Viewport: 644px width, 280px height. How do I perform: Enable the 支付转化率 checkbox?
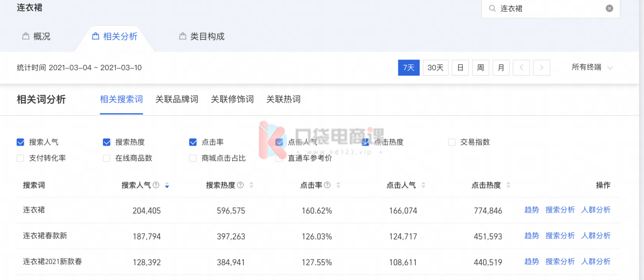20,158
